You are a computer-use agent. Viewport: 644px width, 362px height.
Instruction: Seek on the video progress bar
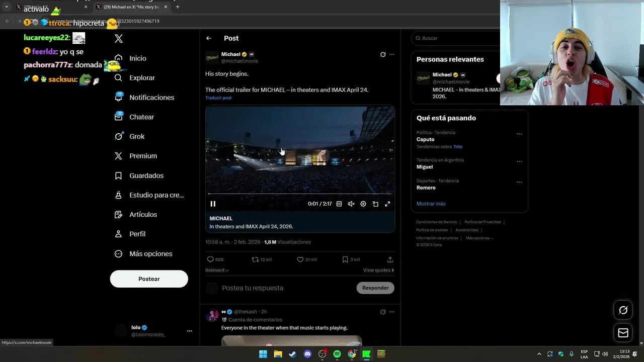pos(300,194)
